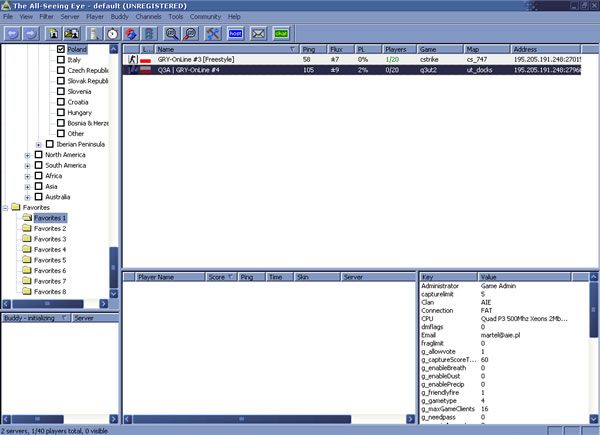Expand the South America tree node
600x435 pixels.
(27, 165)
